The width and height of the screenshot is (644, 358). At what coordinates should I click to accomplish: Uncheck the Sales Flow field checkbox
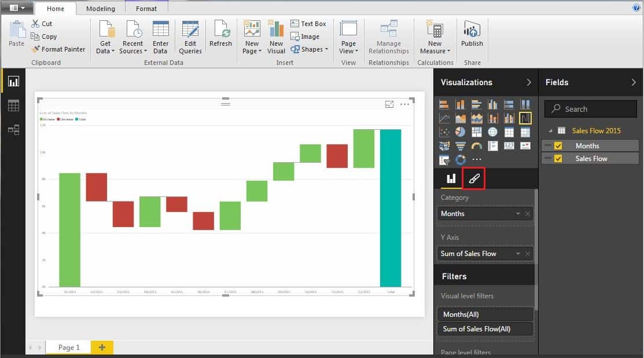click(558, 159)
